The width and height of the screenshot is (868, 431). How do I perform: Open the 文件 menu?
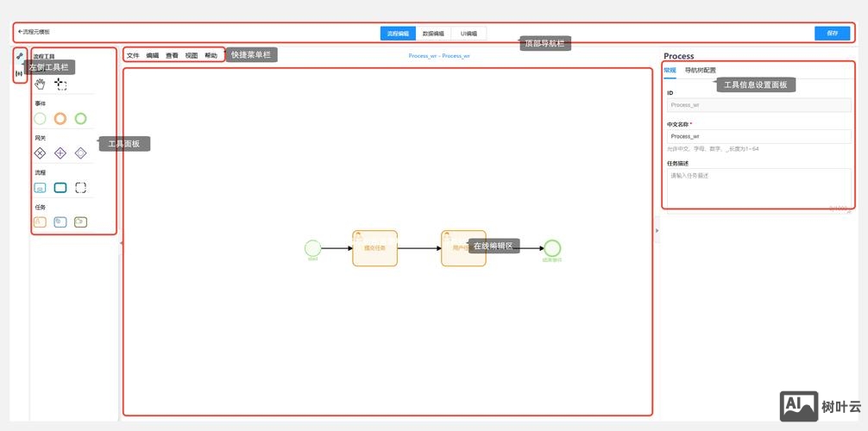[x=133, y=55]
